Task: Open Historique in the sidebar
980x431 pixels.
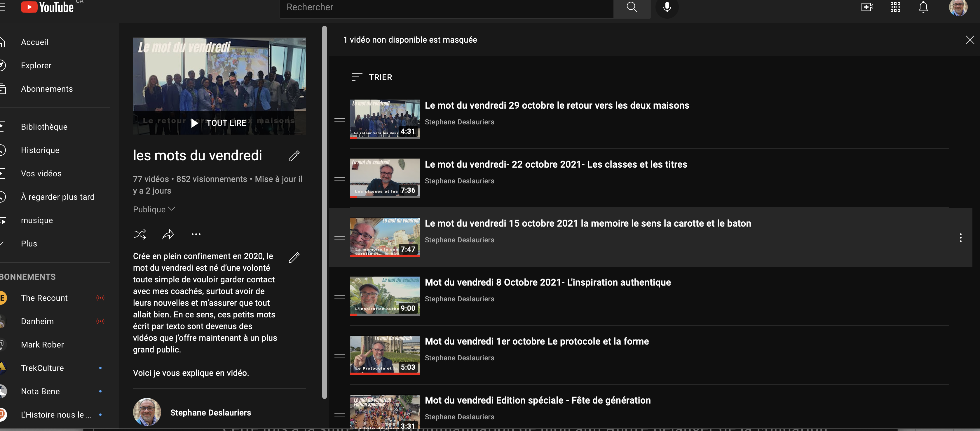Action: click(x=40, y=150)
